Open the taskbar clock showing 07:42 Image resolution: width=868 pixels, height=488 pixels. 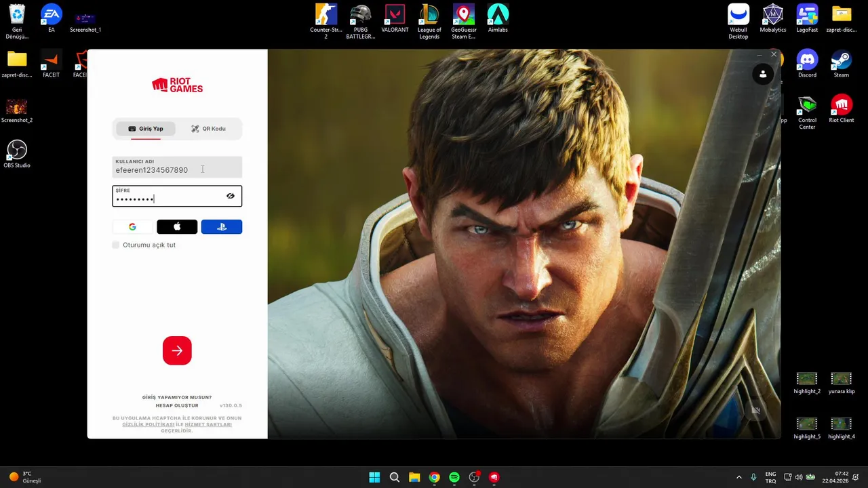[835, 477]
